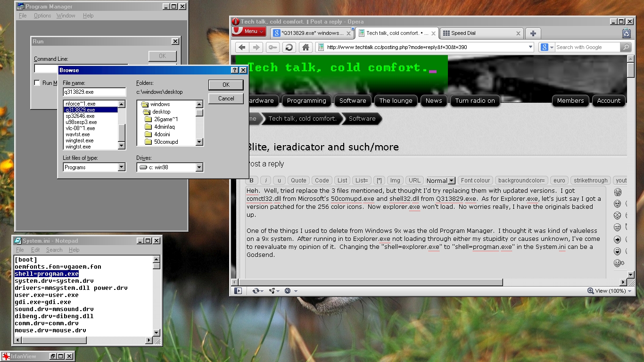Viewport: 644px width, 362px height.
Task: Click the Opera Link sync icon
Action: point(256,291)
